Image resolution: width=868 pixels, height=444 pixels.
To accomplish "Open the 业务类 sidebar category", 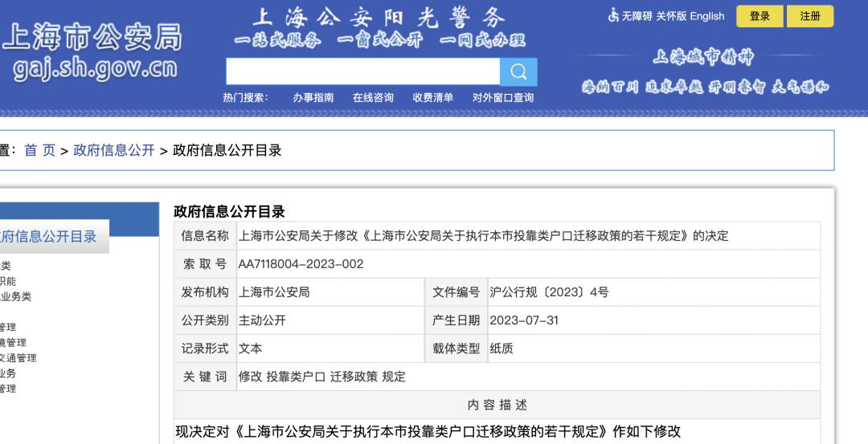I will 15,296.
